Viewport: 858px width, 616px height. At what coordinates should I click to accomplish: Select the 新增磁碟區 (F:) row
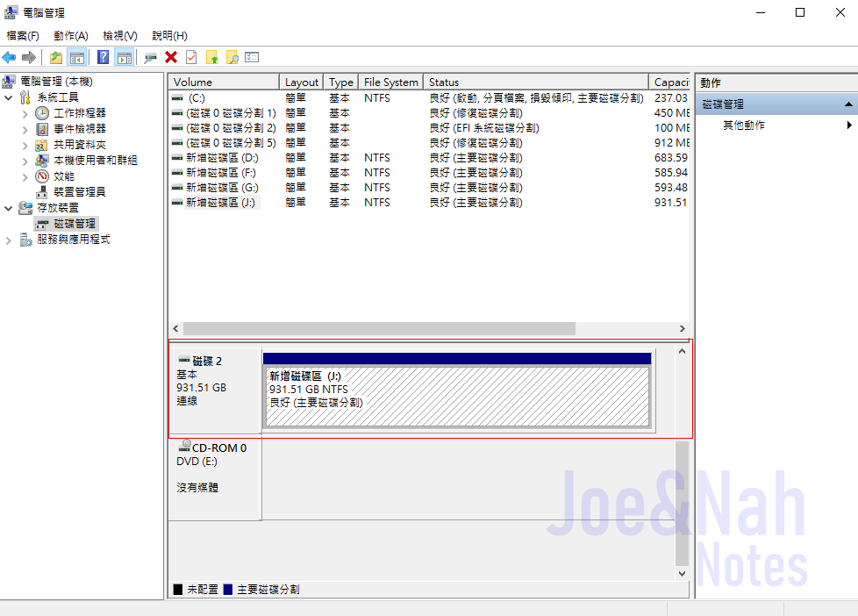point(430,173)
